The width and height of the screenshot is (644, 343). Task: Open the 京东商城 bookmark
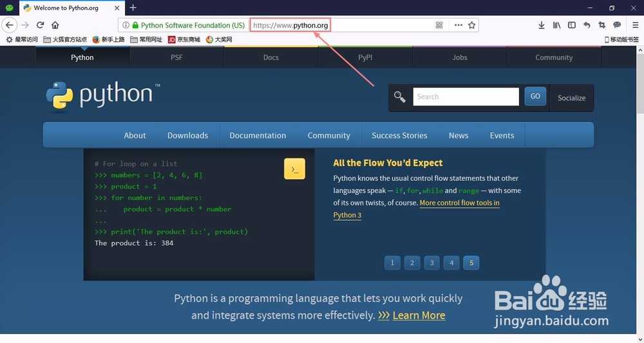pos(184,39)
